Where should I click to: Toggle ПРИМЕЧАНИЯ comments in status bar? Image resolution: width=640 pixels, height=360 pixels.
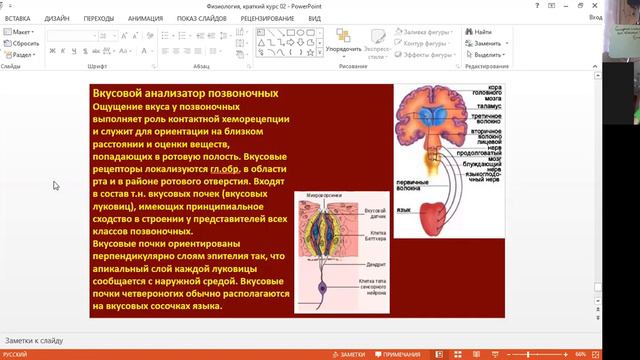point(398,355)
